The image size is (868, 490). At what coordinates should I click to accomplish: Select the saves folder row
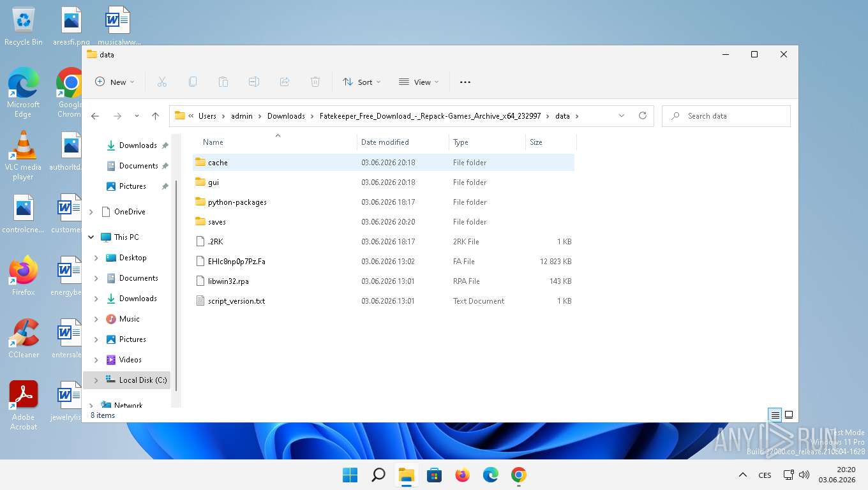384,222
